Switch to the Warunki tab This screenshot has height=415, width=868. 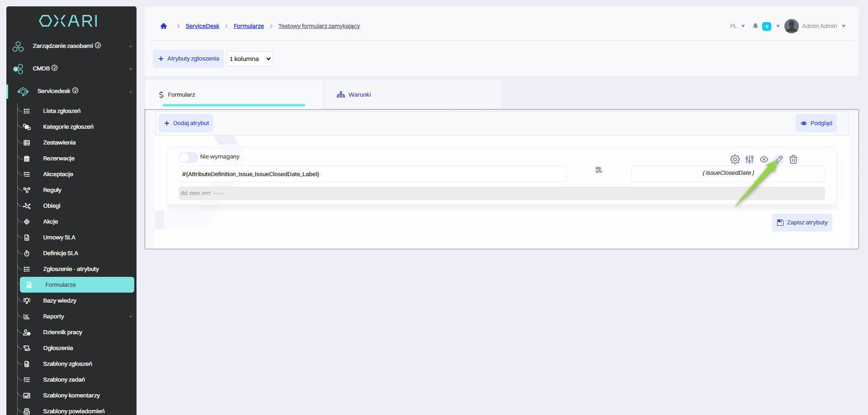pyautogui.click(x=359, y=95)
